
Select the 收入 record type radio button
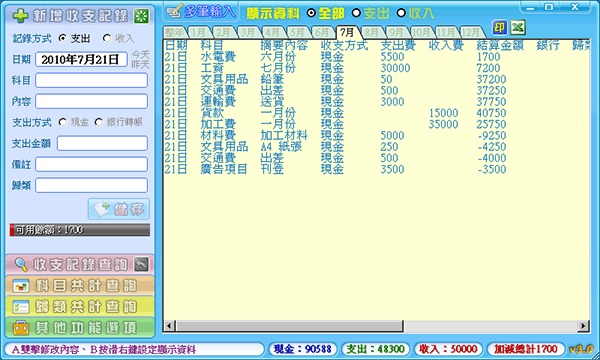(x=107, y=38)
